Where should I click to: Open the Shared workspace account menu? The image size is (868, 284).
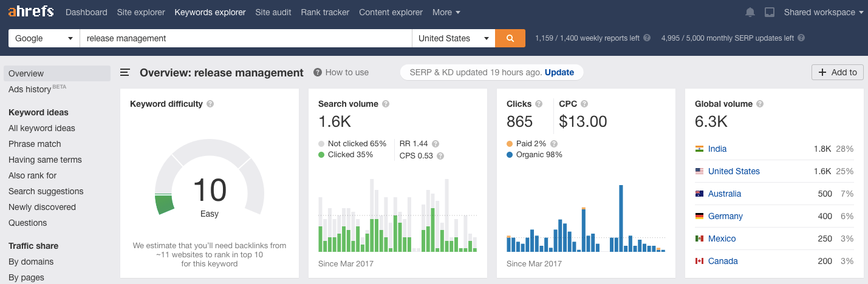824,12
